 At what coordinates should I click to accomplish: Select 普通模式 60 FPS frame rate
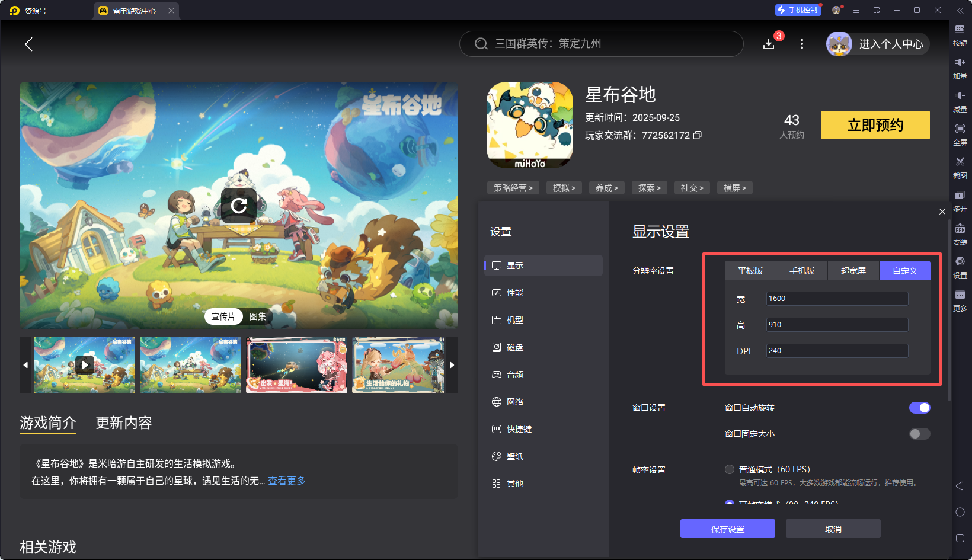coord(730,469)
